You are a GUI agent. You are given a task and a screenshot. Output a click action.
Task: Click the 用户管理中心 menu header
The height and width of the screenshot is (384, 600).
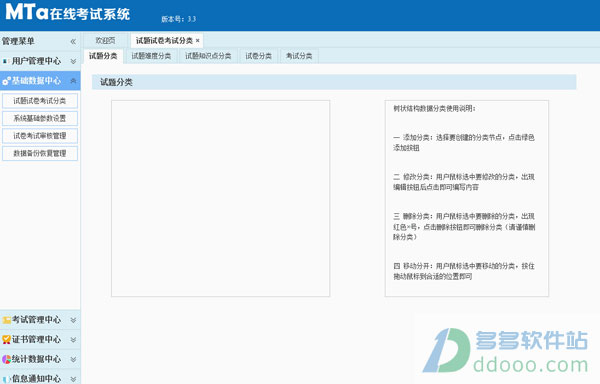pyautogui.click(x=40, y=61)
